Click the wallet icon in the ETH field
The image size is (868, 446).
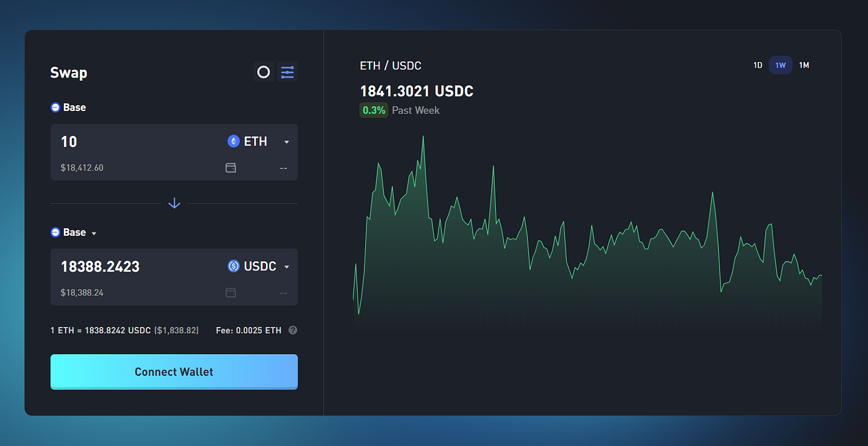pyautogui.click(x=231, y=167)
